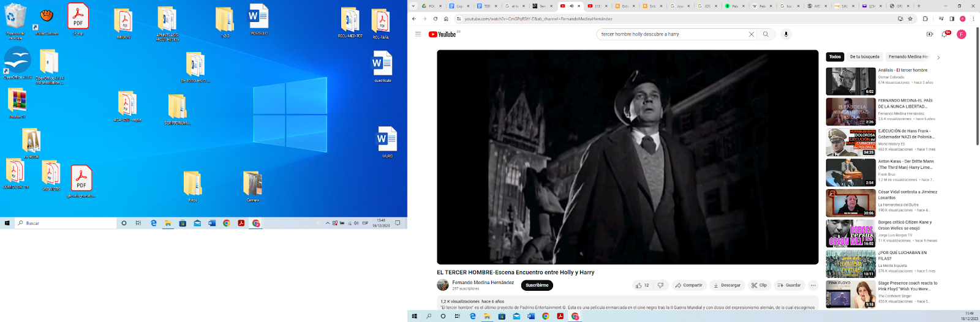980x322 pixels.
Task: Expand the Chrome tab search chevron
Action: click(413, 6)
